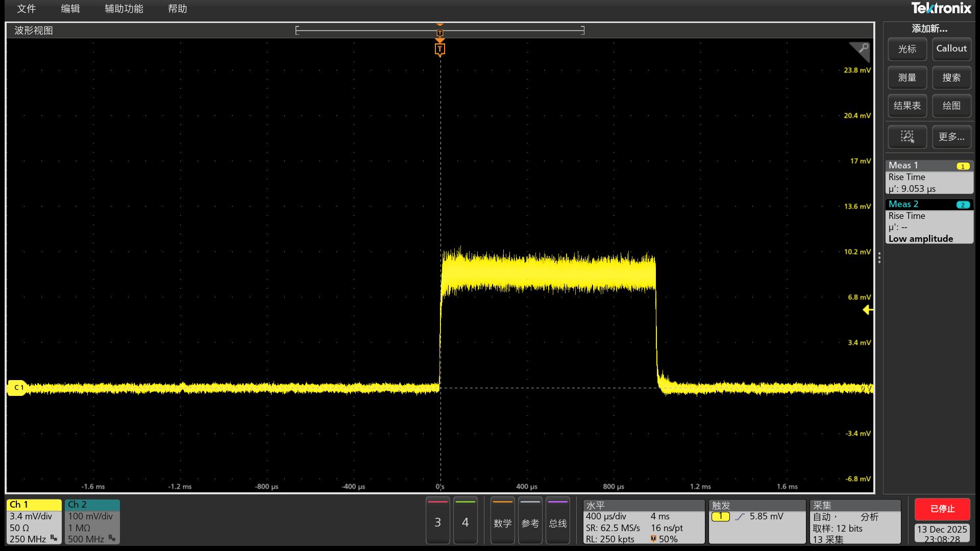The width and height of the screenshot is (980, 551).
Task: Toggle the Ch 2 channel badge
Action: click(92, 521)
